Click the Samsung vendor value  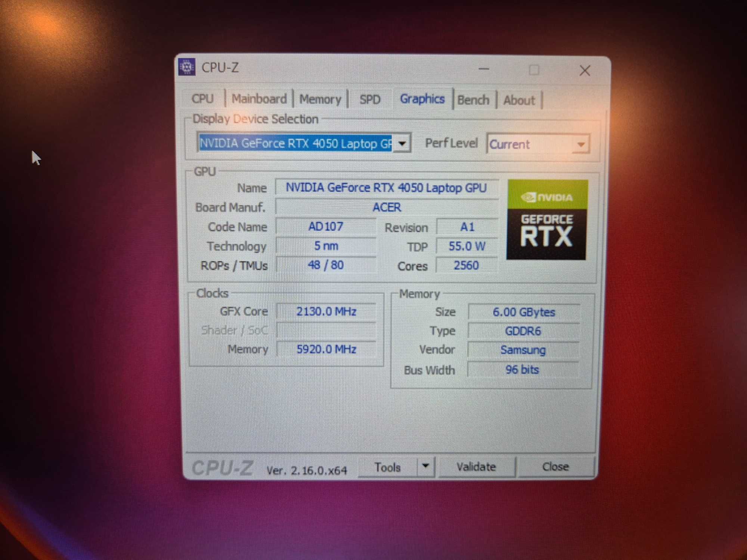[x=523, y=350]
